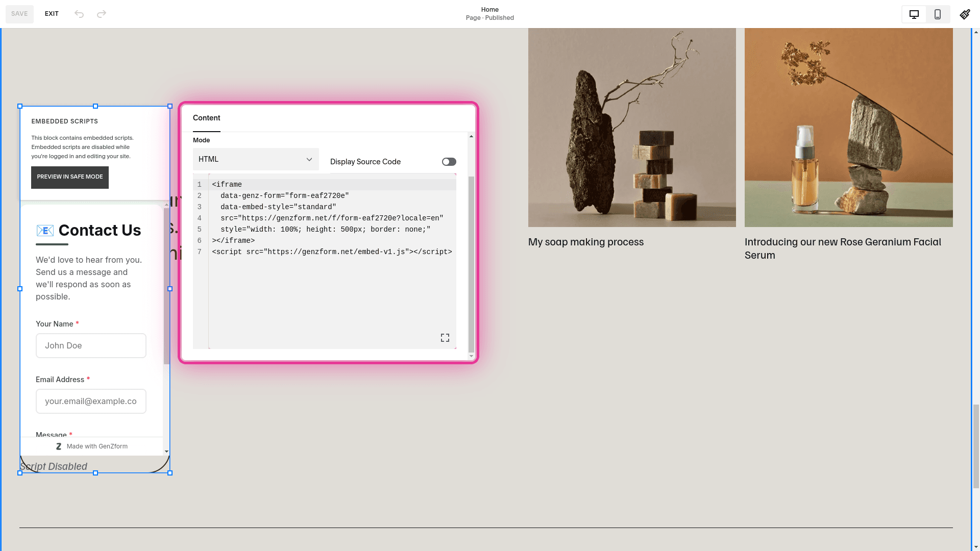The width and height of the screenshot is (980, 551).
Task: Click the Z icon in the form badge
Action: [59, 446]
